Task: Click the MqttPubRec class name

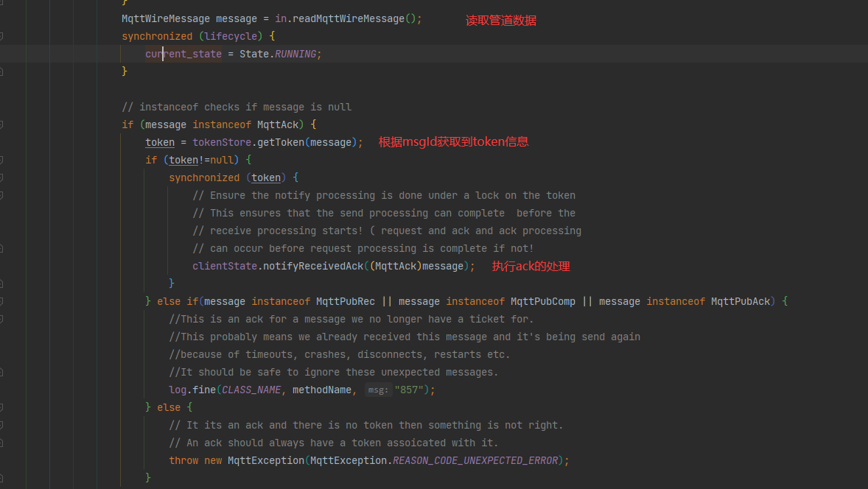Action: tap(346, 301)
